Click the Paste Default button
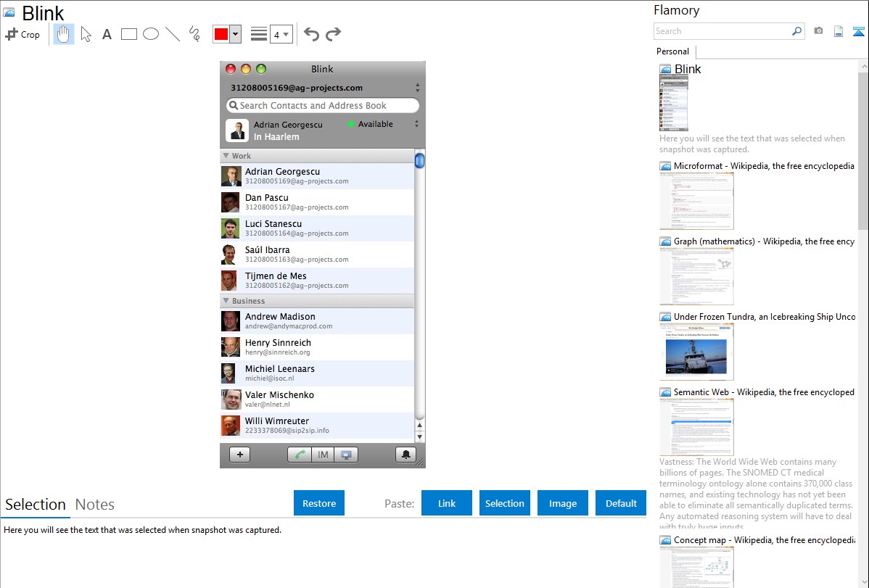This screenshot has width=869, height=588. click(621, 503)
